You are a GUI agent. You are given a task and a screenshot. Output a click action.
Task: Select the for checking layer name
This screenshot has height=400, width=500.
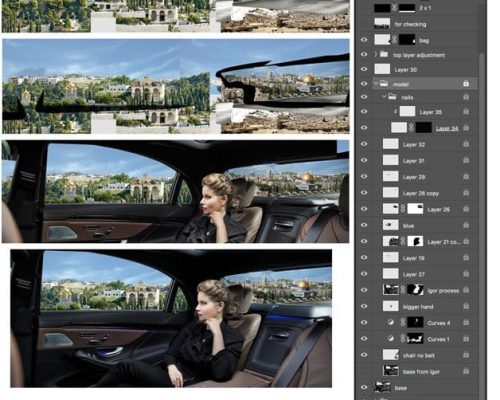coord(410,24)
